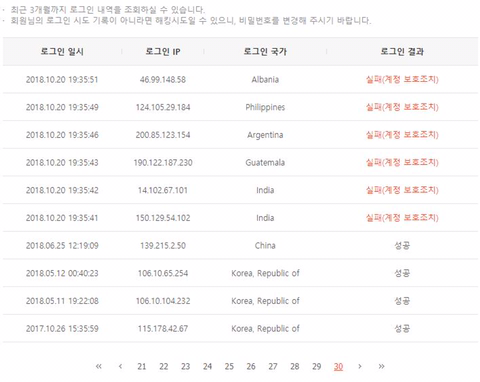Select IP address 200.85.123.154

tap(163, 135)
